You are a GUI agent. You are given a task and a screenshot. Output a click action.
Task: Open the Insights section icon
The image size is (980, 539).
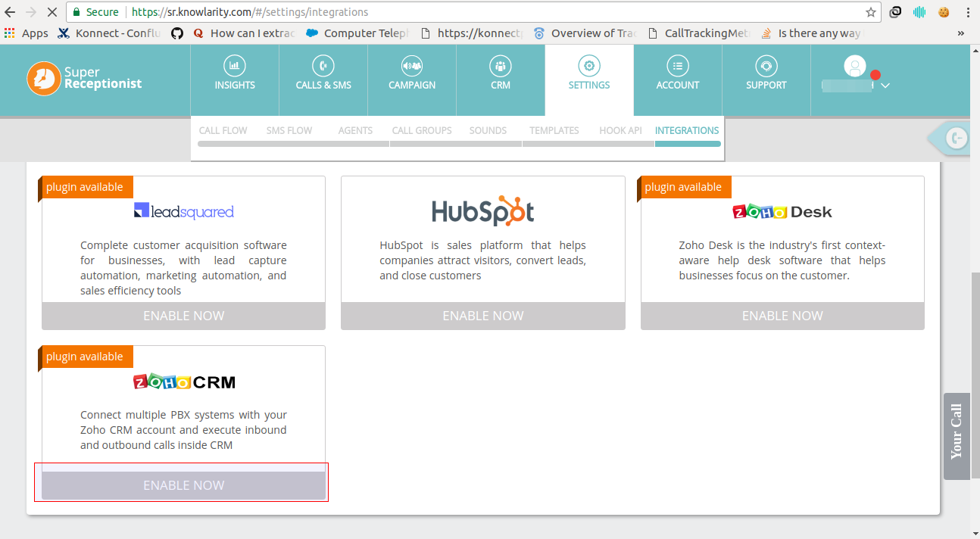pos(235,65)
